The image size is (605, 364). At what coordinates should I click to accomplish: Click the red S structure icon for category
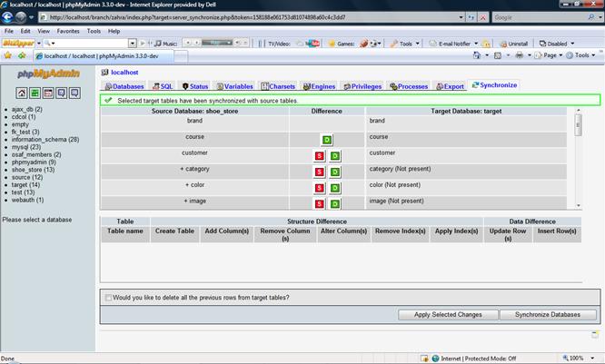pyautogui.click(x=320, y=172)
